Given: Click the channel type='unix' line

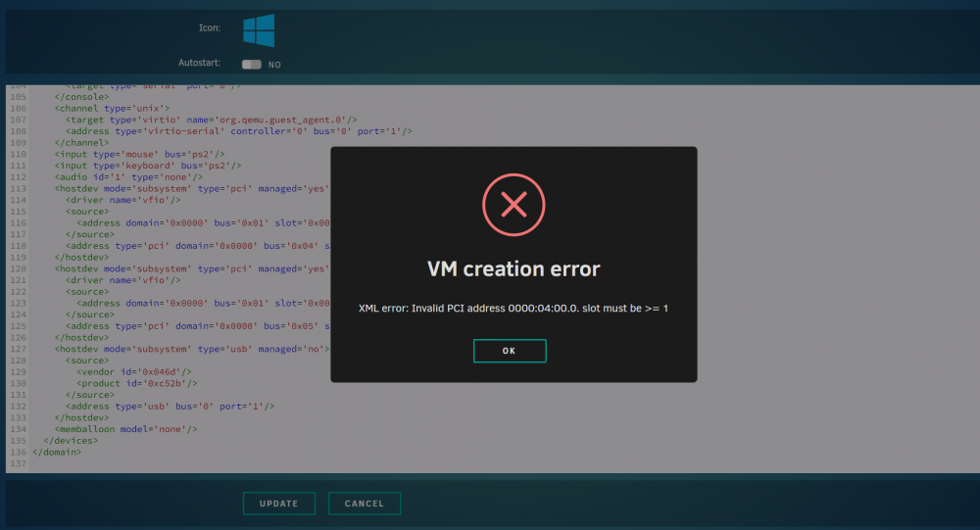Looking at the screenshot, I should [112, 108].
